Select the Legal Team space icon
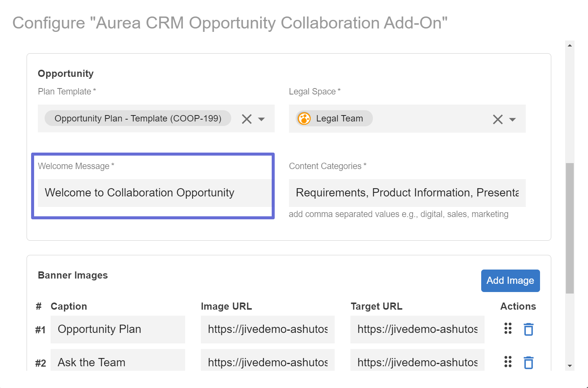The width and height of the screenshot is (588, 388). coord(304,118)
